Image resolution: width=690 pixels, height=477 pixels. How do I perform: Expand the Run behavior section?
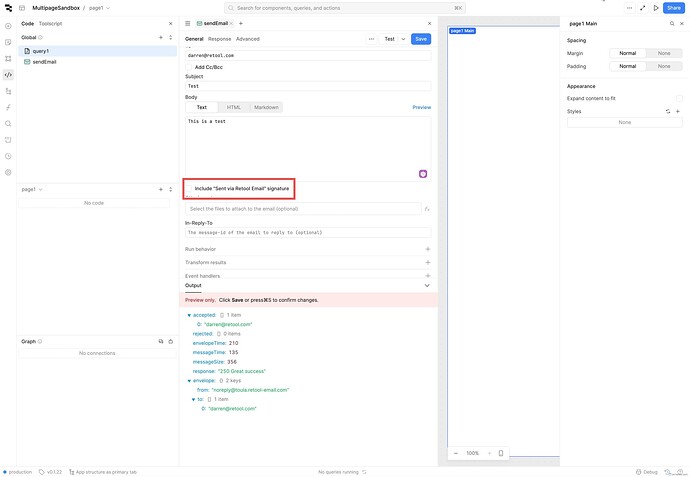pyautogui.click(x=427, y=248)
